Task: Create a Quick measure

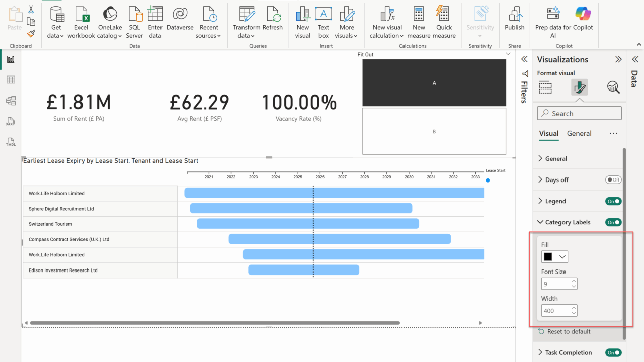Action: click(x=444, y=23)
